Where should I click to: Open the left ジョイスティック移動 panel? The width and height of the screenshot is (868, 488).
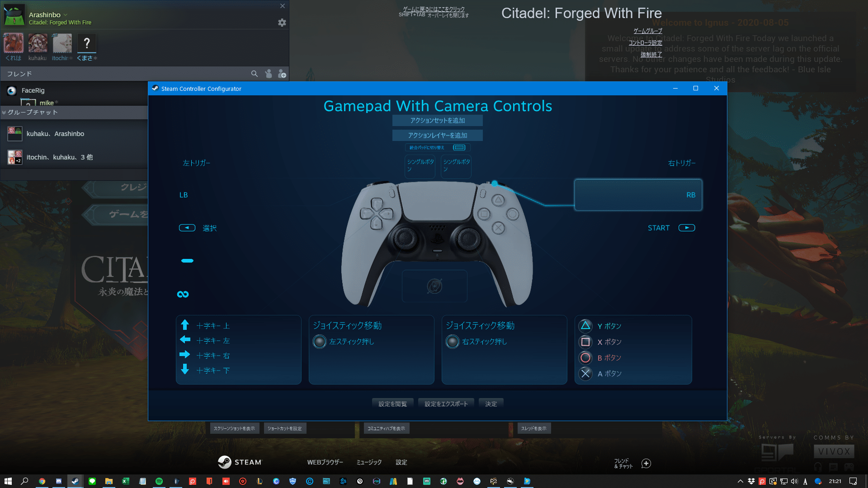click(x=371, y=350)
